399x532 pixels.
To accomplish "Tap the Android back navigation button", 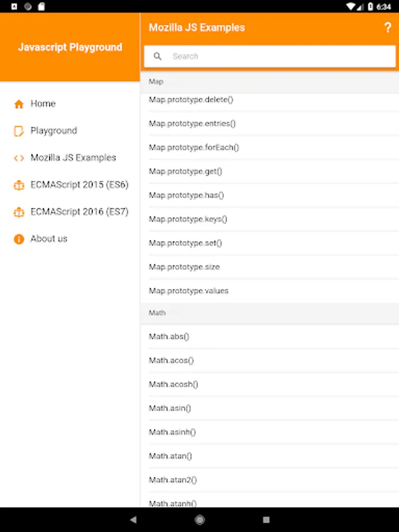I will click(x=134, y=520).
